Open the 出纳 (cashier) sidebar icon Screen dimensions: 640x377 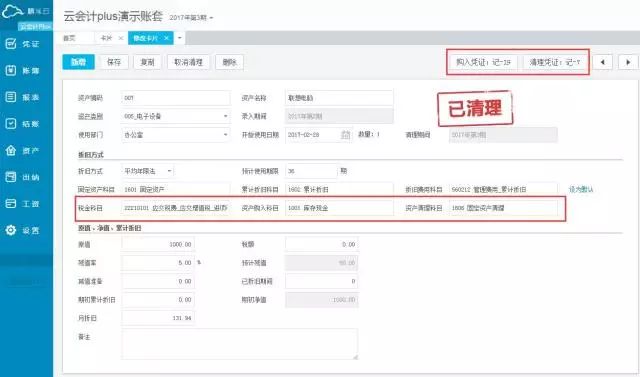click(x=11, y=177)
